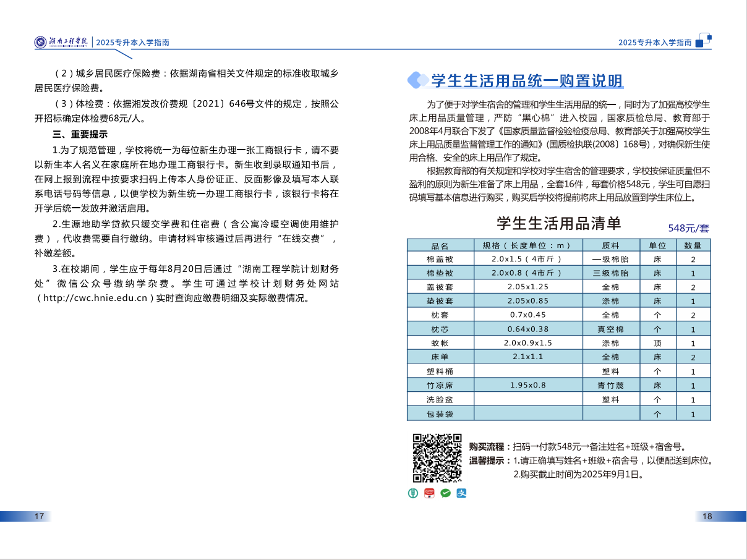Click 全棉 in the 盖被套 row
The width and height of the screenshot is (747, 560).
coord(611,287)
